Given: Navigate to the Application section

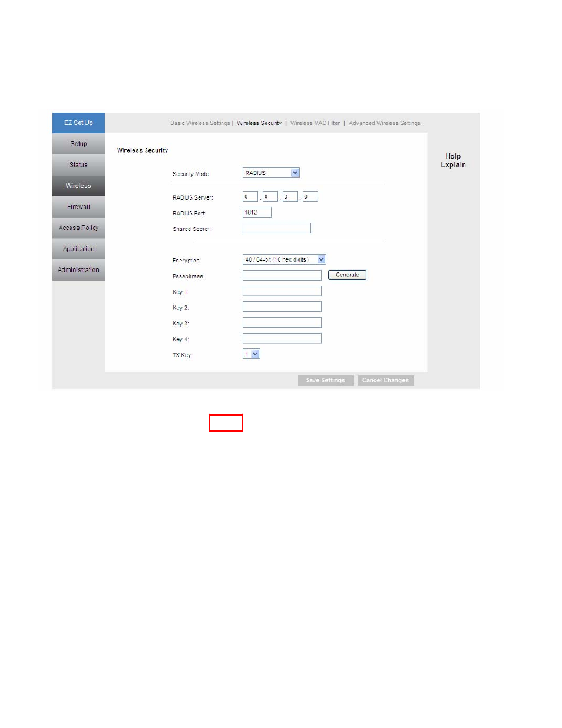Looking at the screenshot, I should [78, 249].
